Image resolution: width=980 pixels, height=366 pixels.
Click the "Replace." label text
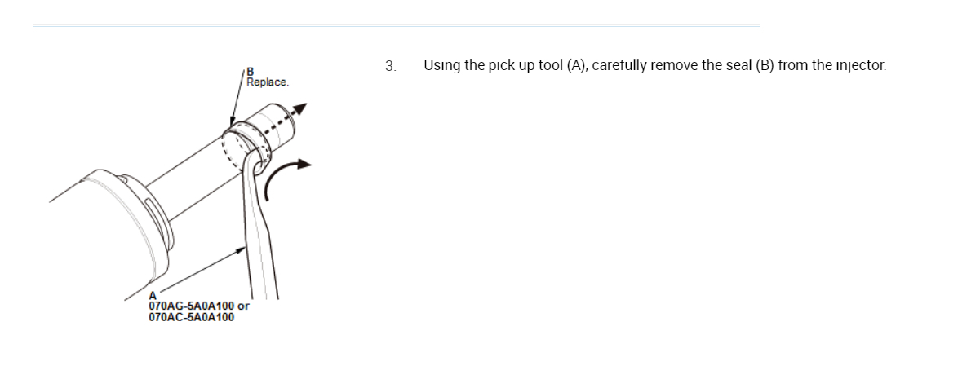pyautogui.click(x=267, y=82)
